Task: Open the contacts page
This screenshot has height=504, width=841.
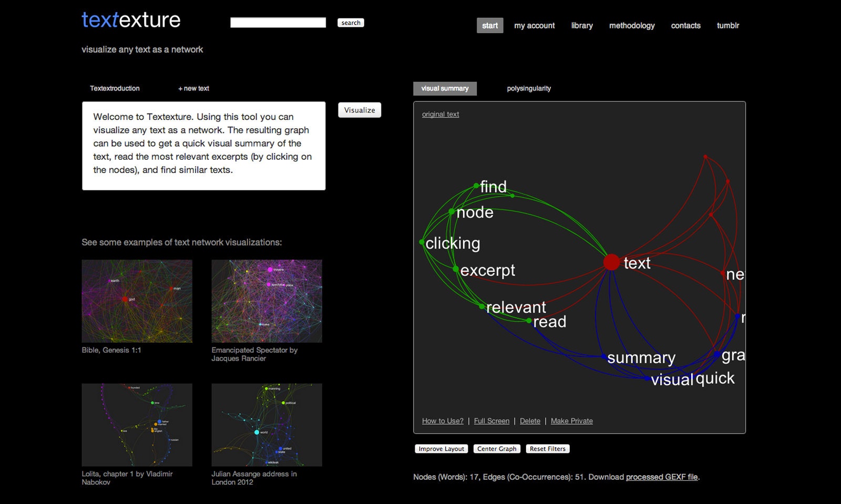Action: [685, 25]
